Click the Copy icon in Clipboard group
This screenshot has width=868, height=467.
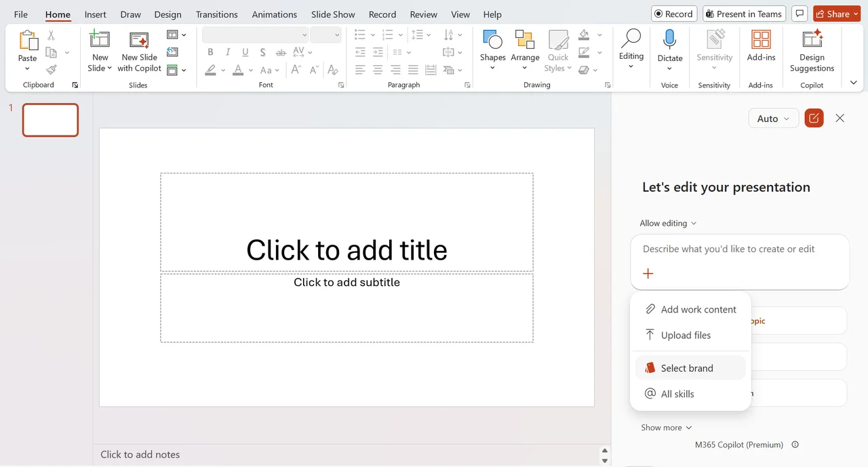tap(51, 52)
